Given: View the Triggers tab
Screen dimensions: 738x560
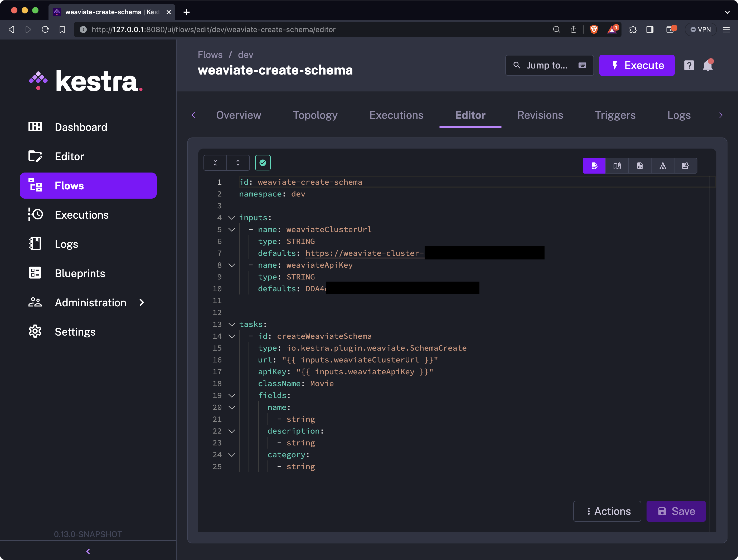Looking at the screenshot, I should pyautogui.click(x=615, y=115).
